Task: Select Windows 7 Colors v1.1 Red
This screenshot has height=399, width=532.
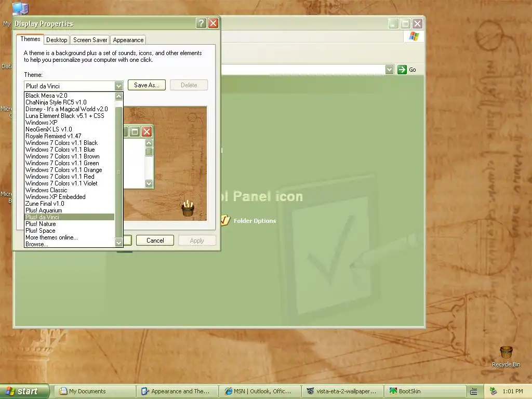Action: point(70,177)
